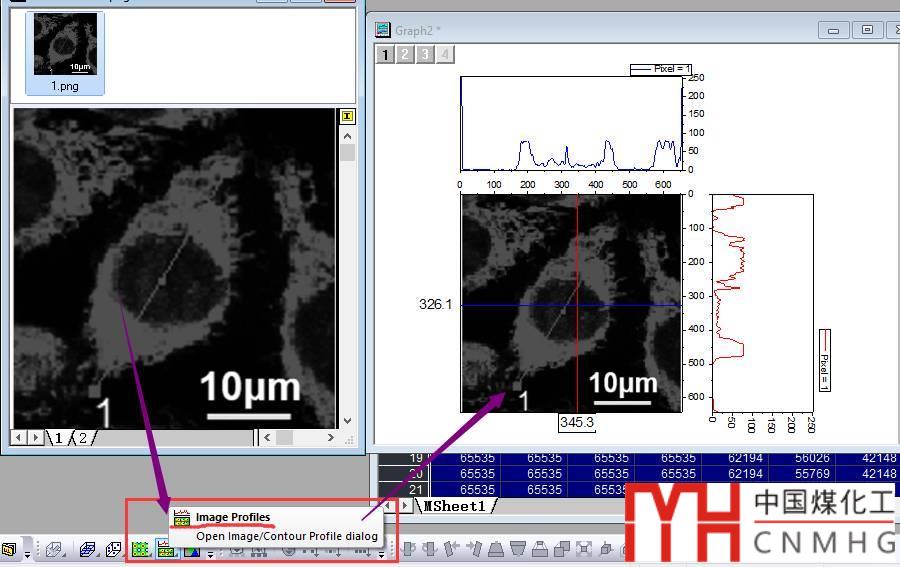Select layer 2 button in Graph2
Image resolution: width=900 pixels, height=567 pixels.
pos(405,54)
